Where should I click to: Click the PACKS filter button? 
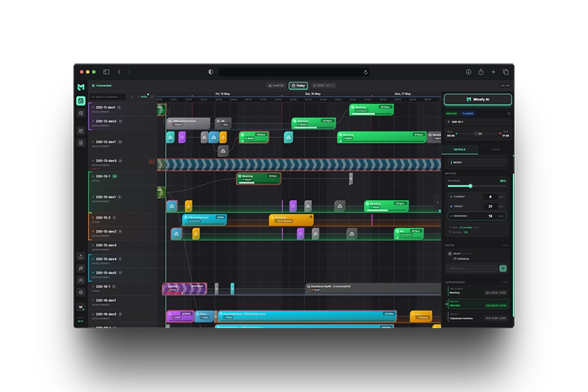[144, 97]
